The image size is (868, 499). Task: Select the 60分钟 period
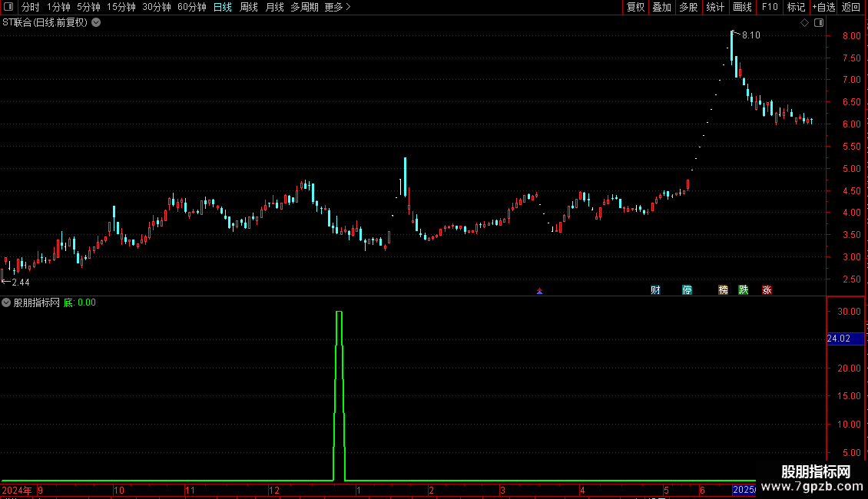tap(192, 7)
